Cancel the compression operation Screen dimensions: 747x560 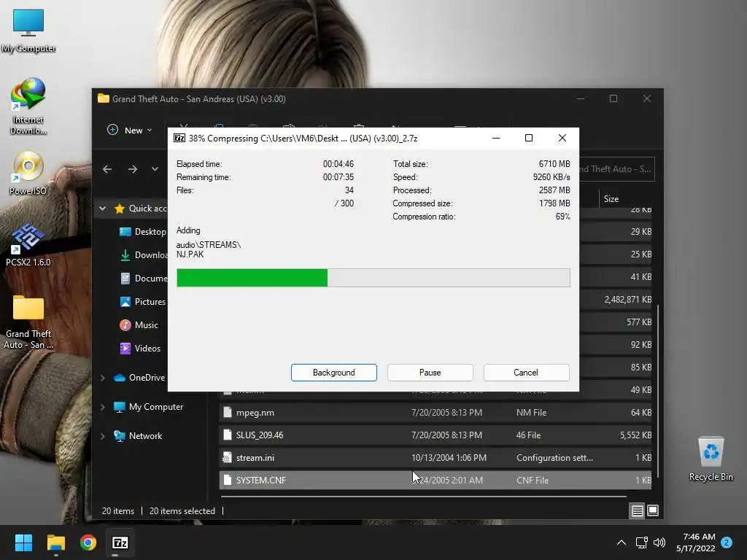pos(526,373)
